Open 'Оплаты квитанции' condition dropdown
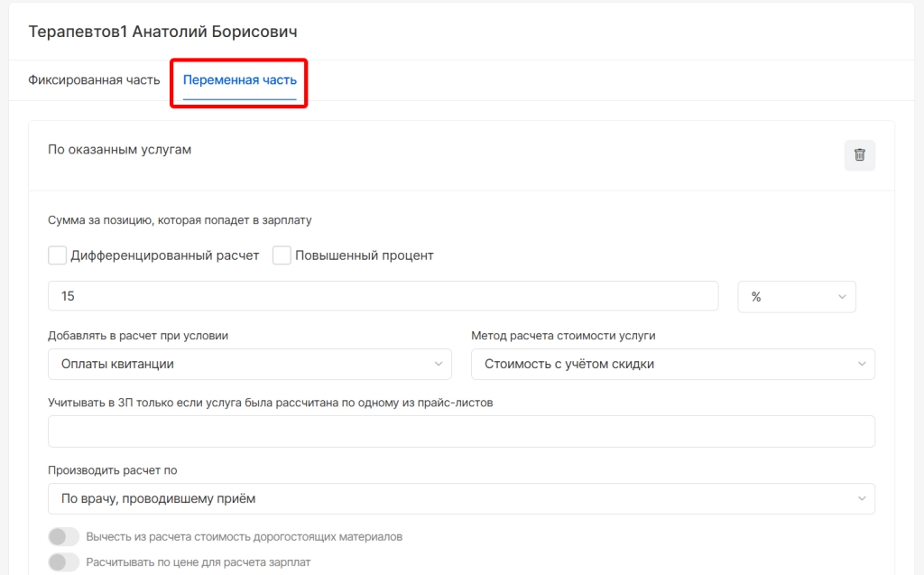The width and height of the screenshot is (924, 575). 249,364
